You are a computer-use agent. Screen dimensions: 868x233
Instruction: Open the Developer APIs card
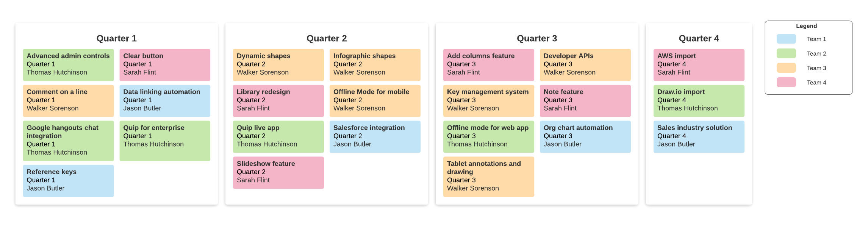click(x=585, y=64)
